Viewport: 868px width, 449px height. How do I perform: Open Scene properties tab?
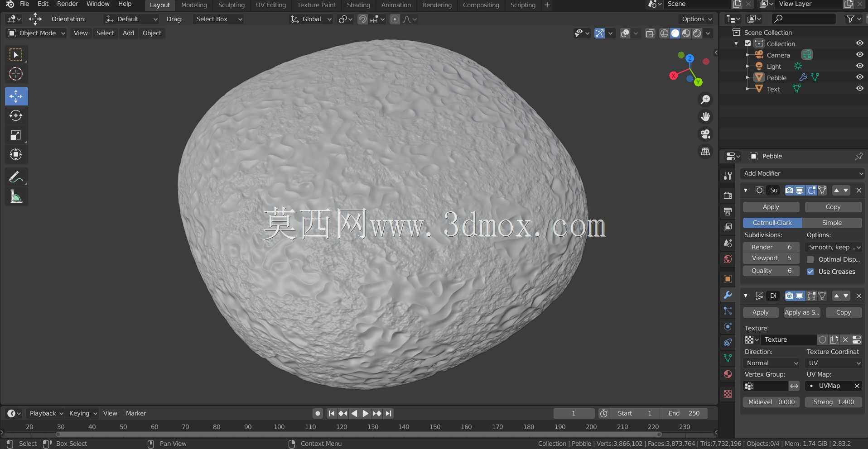click(728, 243)
